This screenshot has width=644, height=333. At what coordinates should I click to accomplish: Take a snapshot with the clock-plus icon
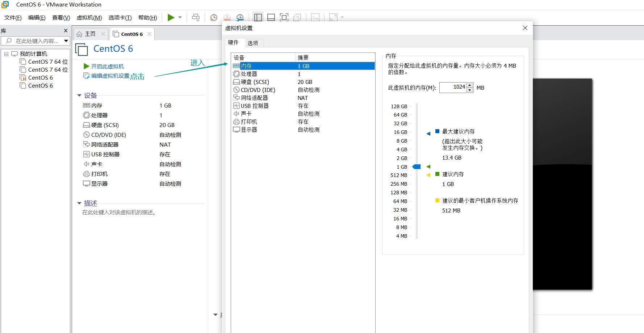[214, 17]
